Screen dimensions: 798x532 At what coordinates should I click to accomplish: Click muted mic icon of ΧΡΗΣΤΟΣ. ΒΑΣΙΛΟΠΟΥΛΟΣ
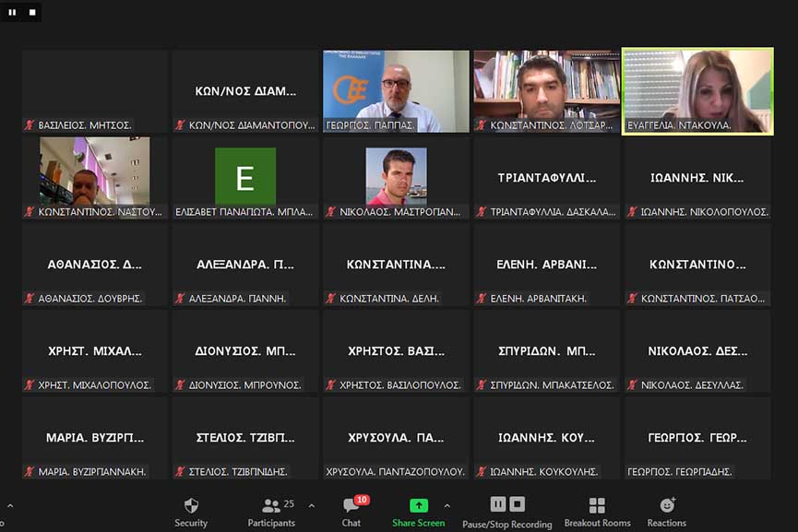point(330,385)
